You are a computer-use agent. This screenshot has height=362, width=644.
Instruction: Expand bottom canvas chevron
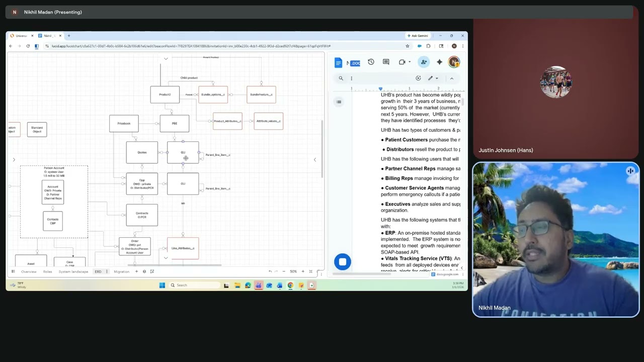[166, 258]
